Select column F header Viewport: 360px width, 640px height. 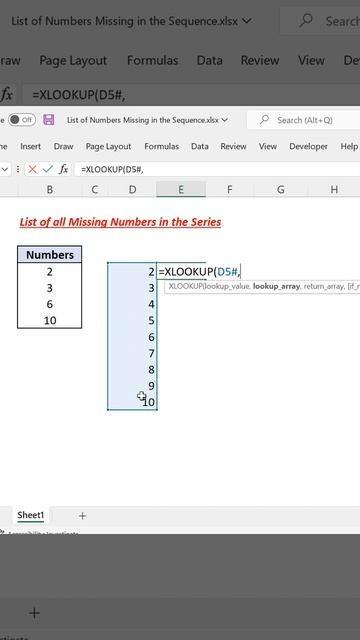[x=230, y=189]
